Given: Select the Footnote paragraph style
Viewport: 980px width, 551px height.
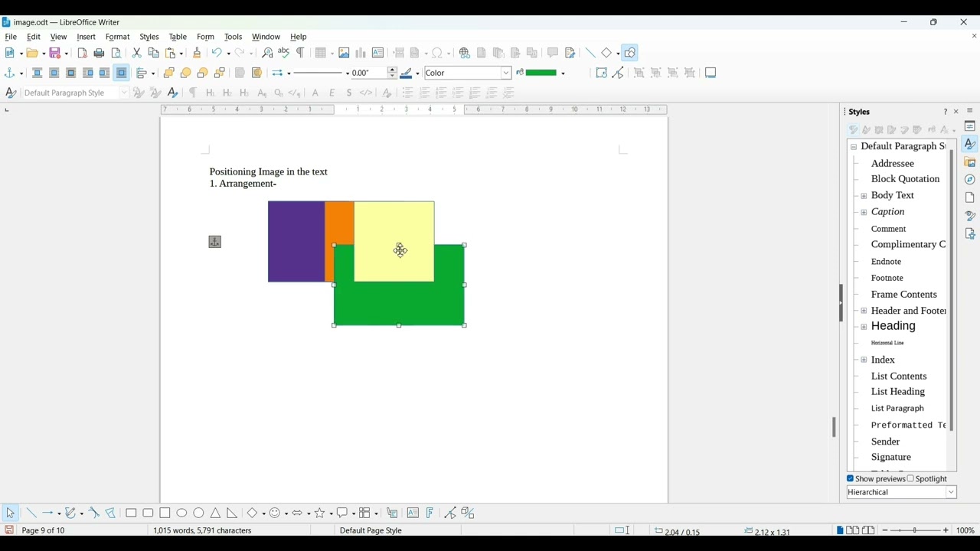Looking at the screenshot, I should 888,279.
